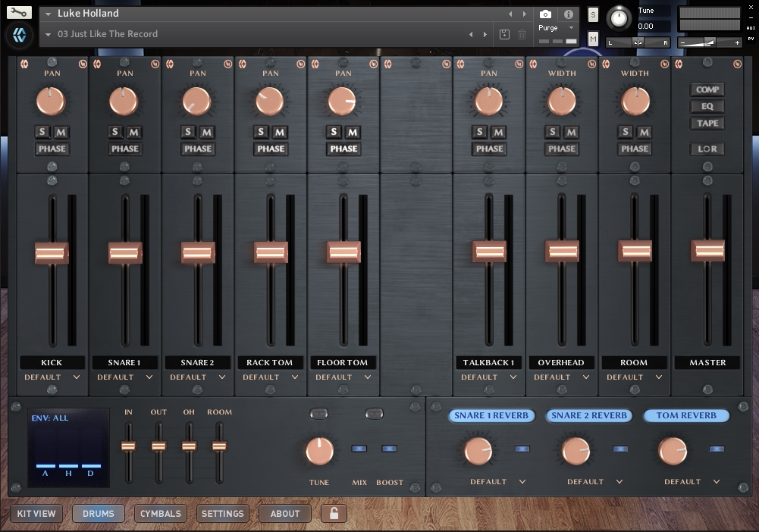Open Room DEFAULT preset dropdown
Image resolution: width=759 pixels, height=532 pixels.
pyautogui.click(x=635, y=377)
